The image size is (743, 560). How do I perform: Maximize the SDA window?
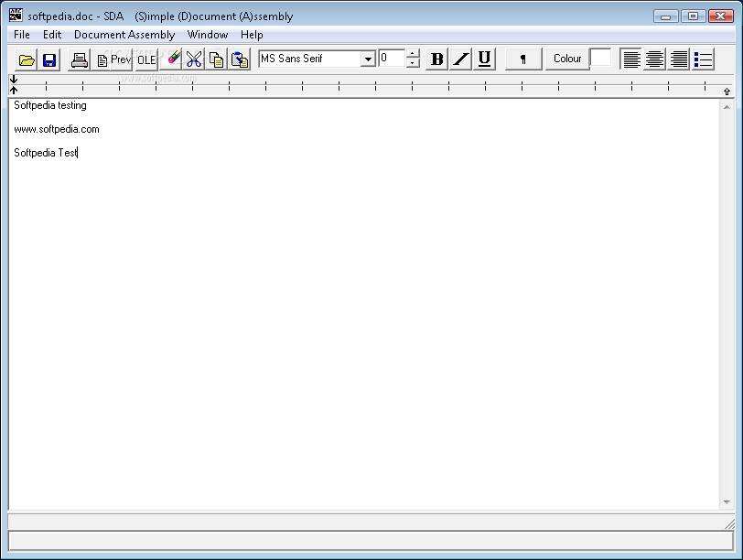[693, 16]
